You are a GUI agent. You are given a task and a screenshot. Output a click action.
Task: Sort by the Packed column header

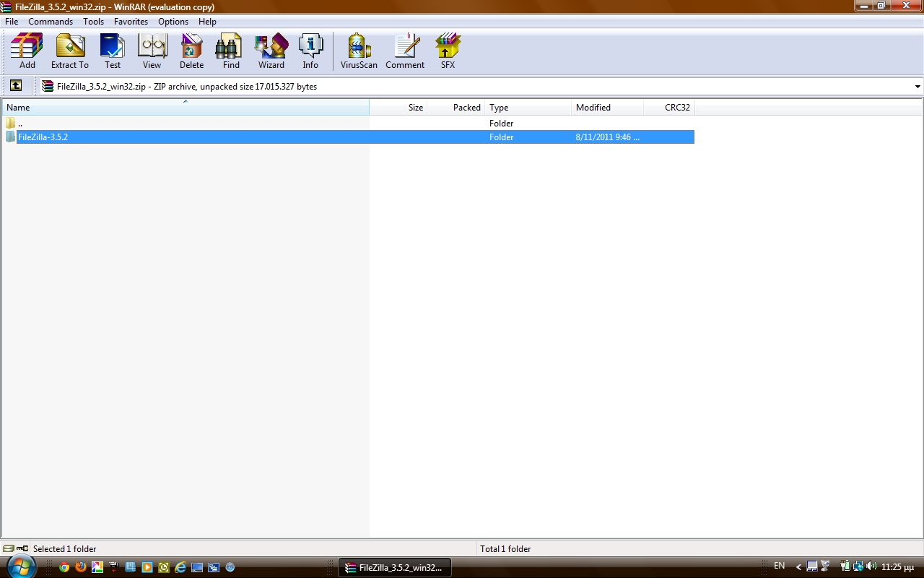click(456, 108)
